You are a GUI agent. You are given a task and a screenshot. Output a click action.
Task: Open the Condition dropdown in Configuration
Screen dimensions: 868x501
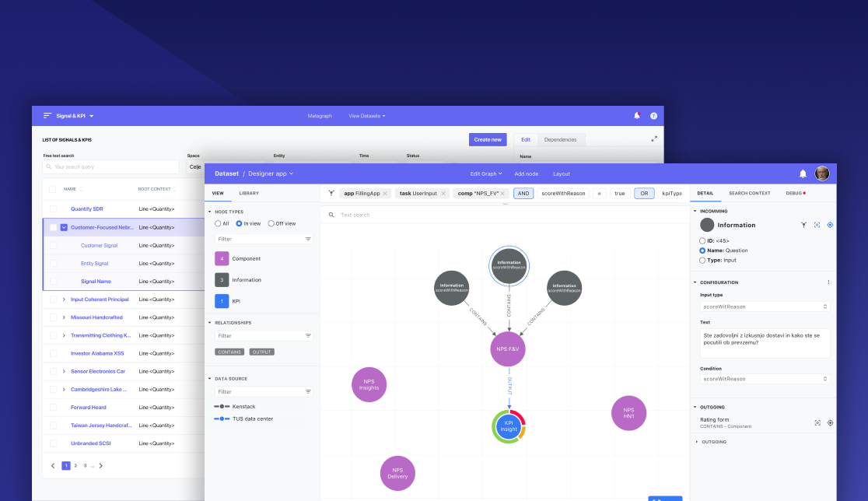click(764, 379)
